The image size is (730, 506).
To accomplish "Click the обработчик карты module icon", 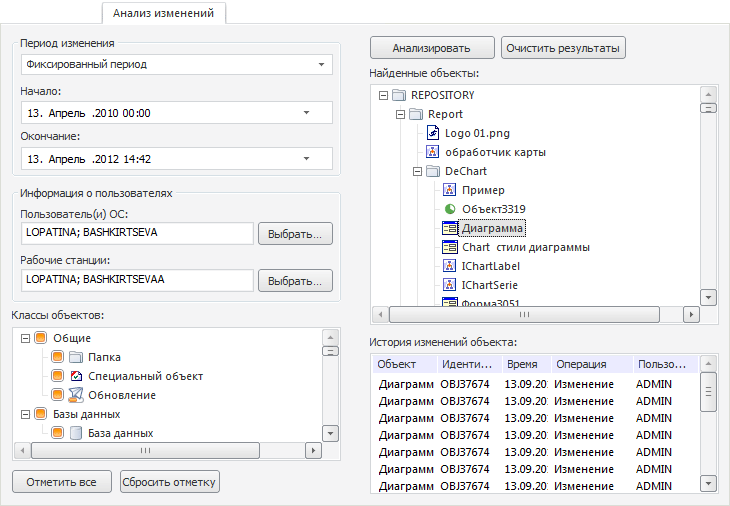I will pos(432,152).
